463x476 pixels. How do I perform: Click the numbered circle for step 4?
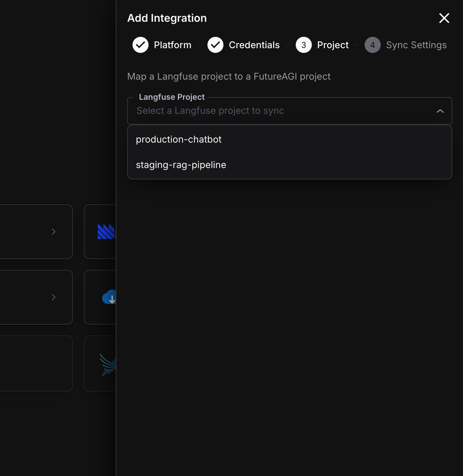[373, 45]
